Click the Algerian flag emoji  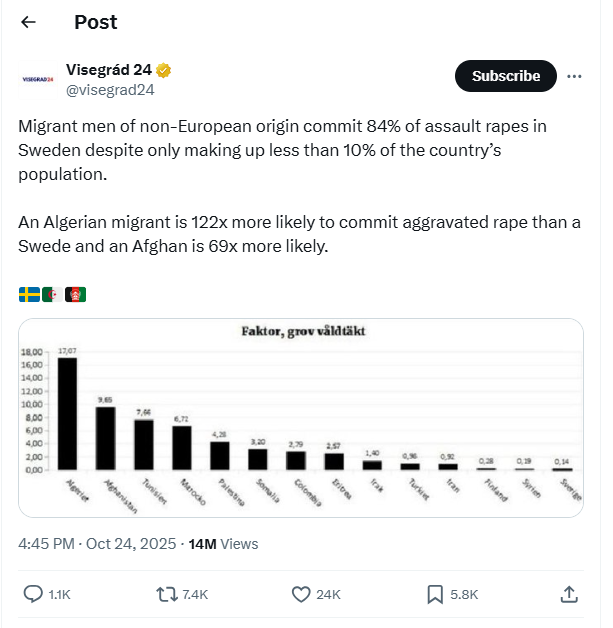coord(52,294)
